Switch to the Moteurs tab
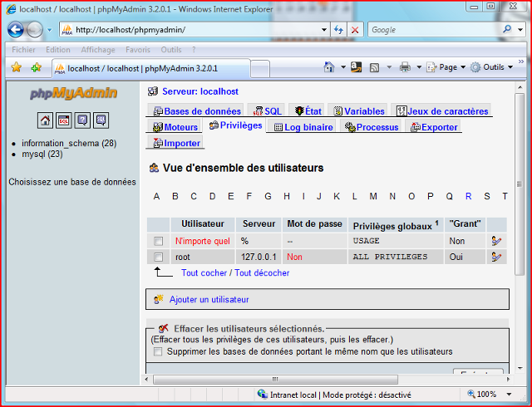Viewport: 532px width, 407px height. [x=175, y=127]
